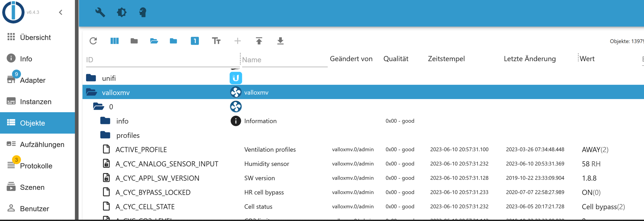Expand the profiles folder under valloxmv
The image size is (644, 221).
pos(105,135)
